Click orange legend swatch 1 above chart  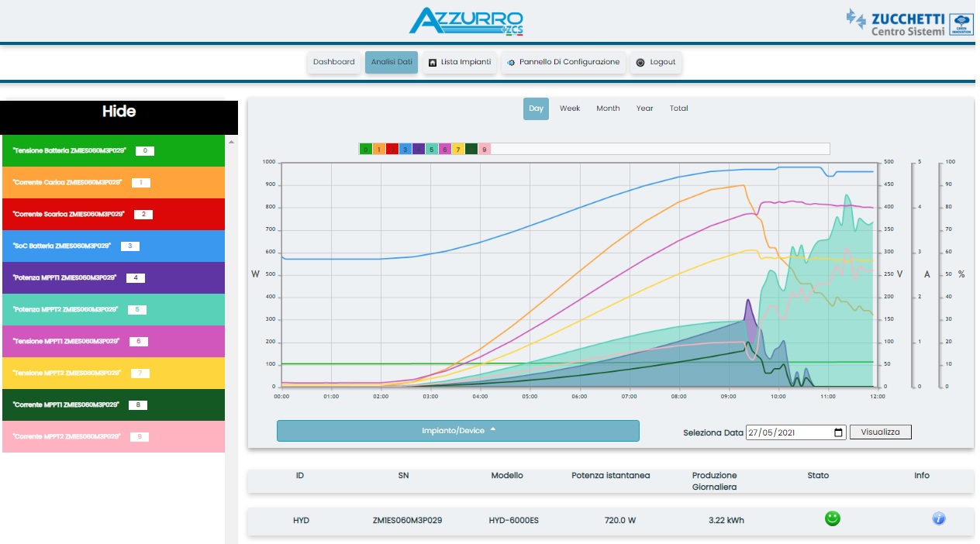tap(379, 149)
